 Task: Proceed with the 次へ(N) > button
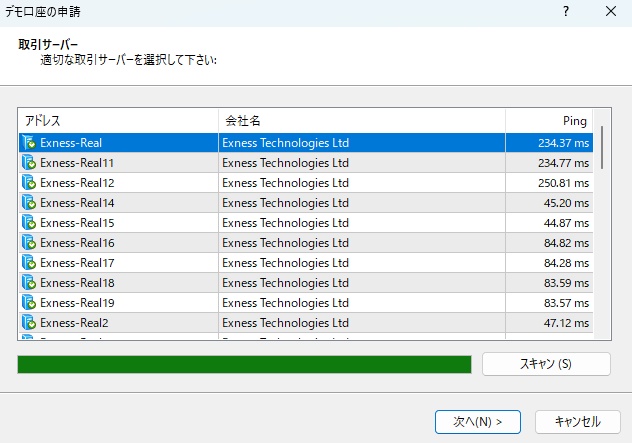pos(478,422)
